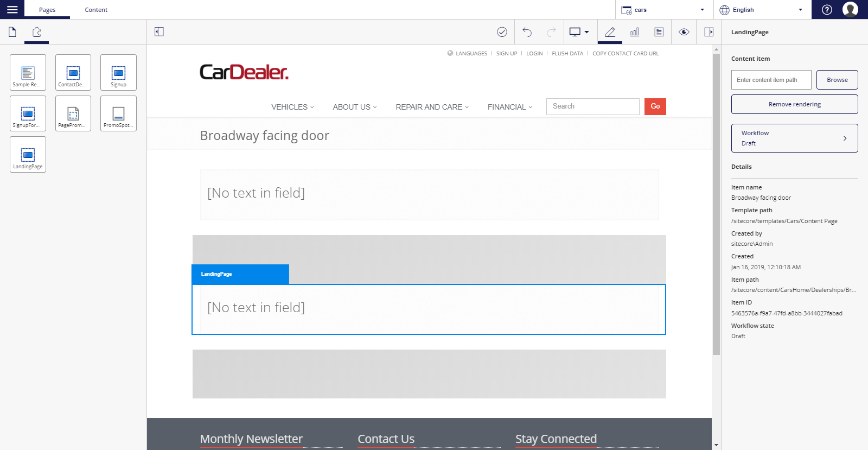Click the Remove rendering button
The height and width of the screenshot is (450, 868).
point(795,104)
